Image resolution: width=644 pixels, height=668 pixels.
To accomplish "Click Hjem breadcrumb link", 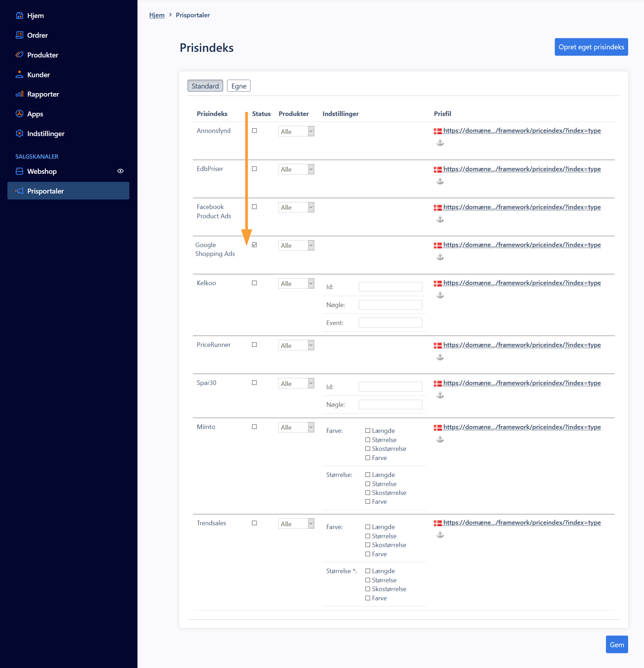I will point(157,15).
